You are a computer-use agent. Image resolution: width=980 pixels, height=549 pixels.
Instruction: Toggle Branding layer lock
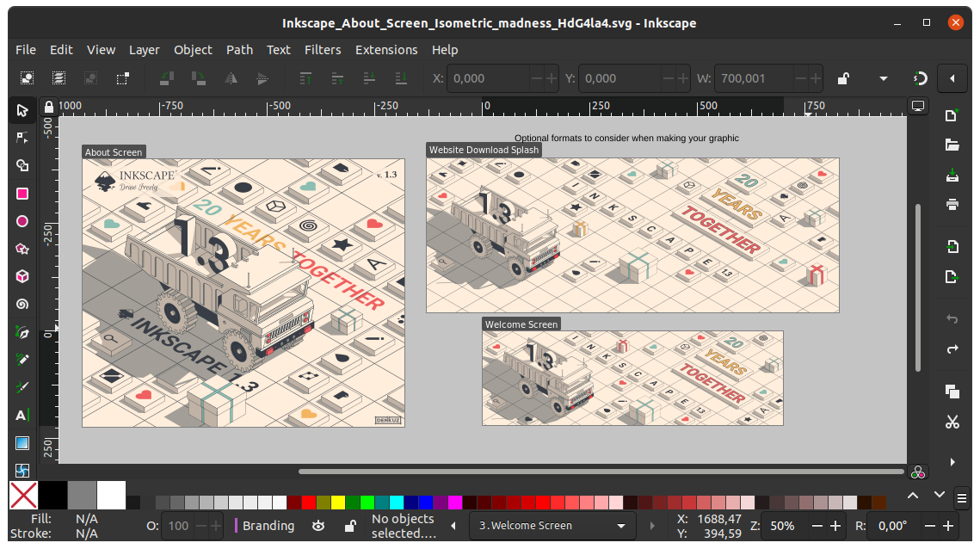click(x=350, y=526)
